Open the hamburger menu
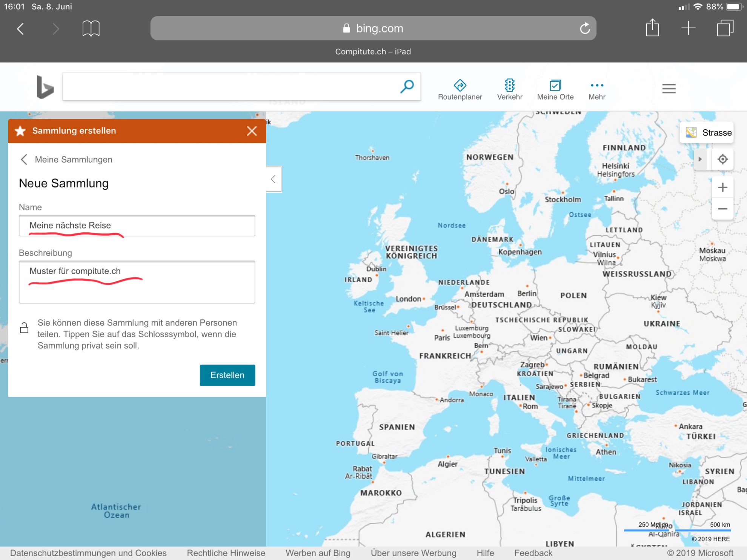The width and height of the screenshot is (747, 560). pyautogui.click(x=669, y=88)
